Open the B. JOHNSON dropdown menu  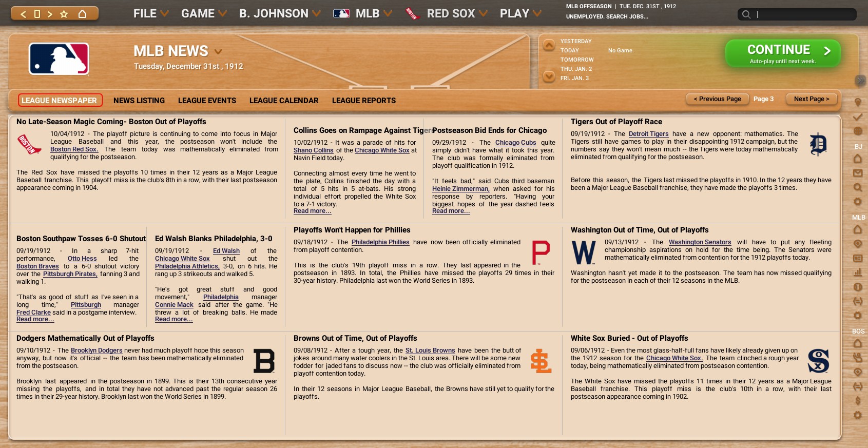coord(280,14)
